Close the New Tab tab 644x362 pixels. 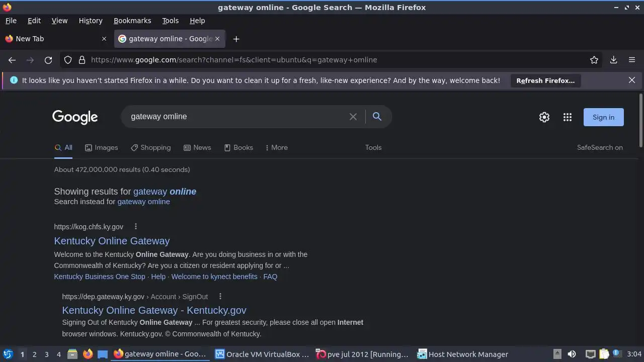104,39
